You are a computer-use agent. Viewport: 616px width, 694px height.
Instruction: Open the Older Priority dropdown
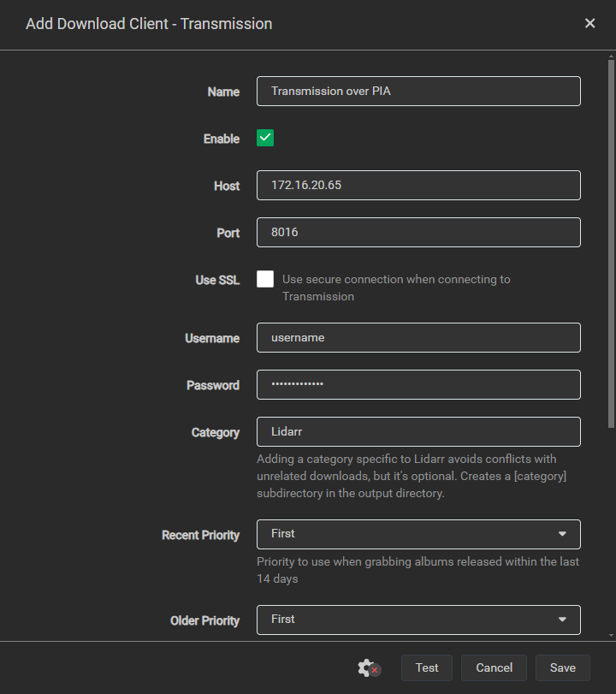click(418, 619)
